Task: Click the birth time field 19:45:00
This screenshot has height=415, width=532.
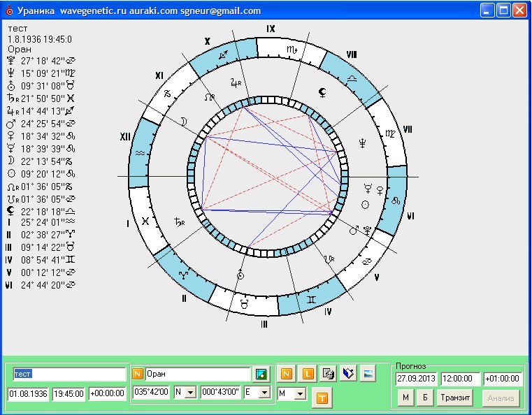Action: point(68,393)
